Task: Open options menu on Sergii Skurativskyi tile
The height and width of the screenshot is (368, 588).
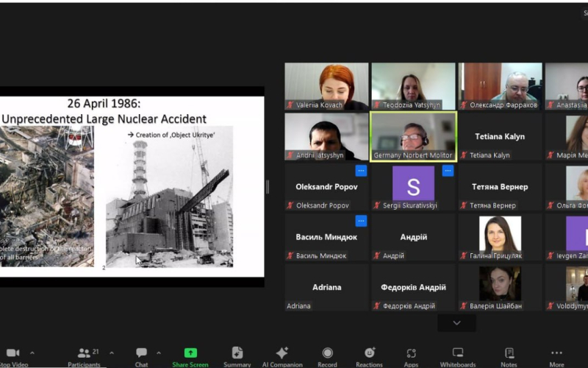Action: click(x=448, y=171)
